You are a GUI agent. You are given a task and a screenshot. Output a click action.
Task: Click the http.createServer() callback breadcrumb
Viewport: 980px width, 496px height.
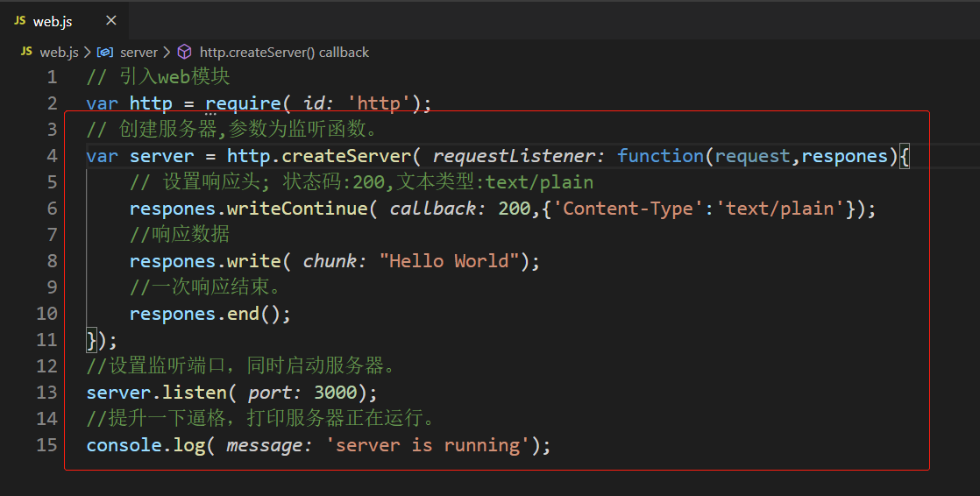(x=284, y=53)
